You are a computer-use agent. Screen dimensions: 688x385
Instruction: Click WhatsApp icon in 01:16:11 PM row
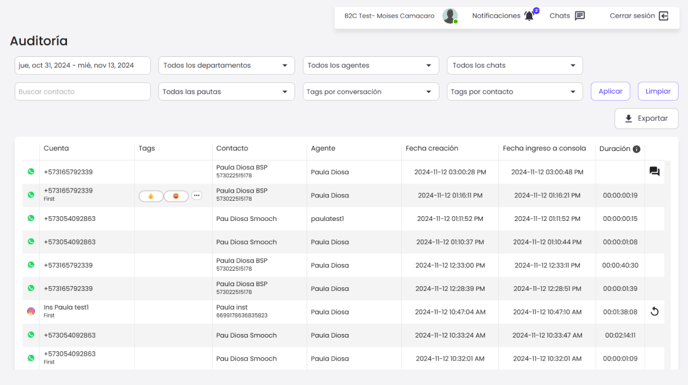click(31, 195)
